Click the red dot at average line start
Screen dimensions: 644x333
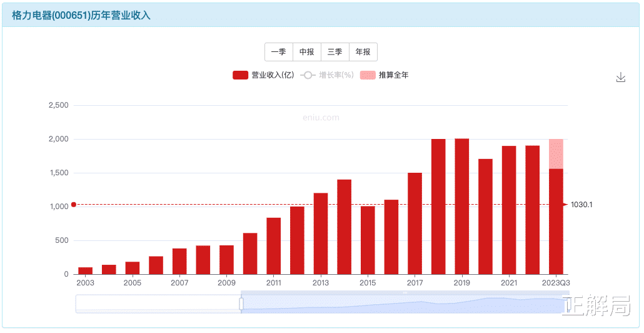coord(74,205)
